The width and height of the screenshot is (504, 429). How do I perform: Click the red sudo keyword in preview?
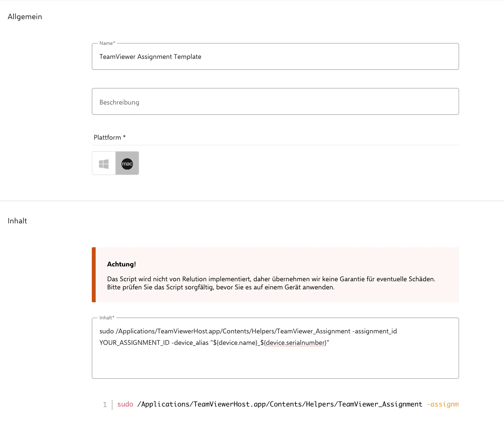(x=125, y=404)
